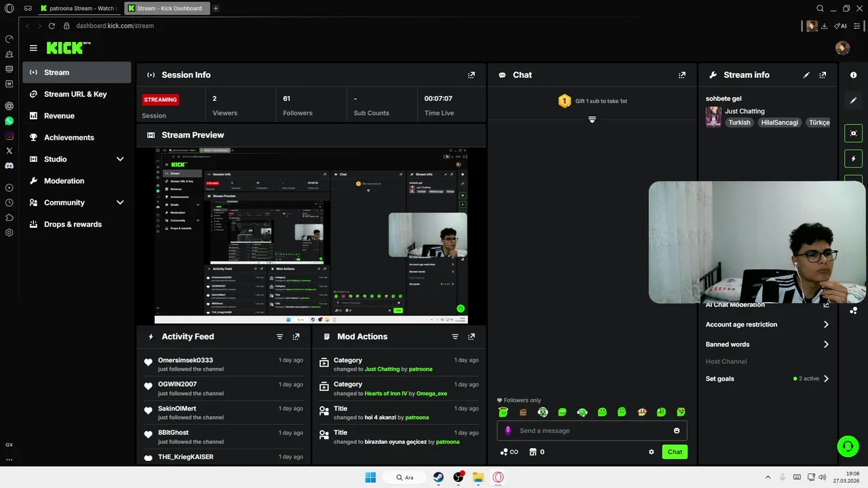Viewport: 868px width, 488px height.
Task: Open Drops & rewards page
Action: [77, 224]
